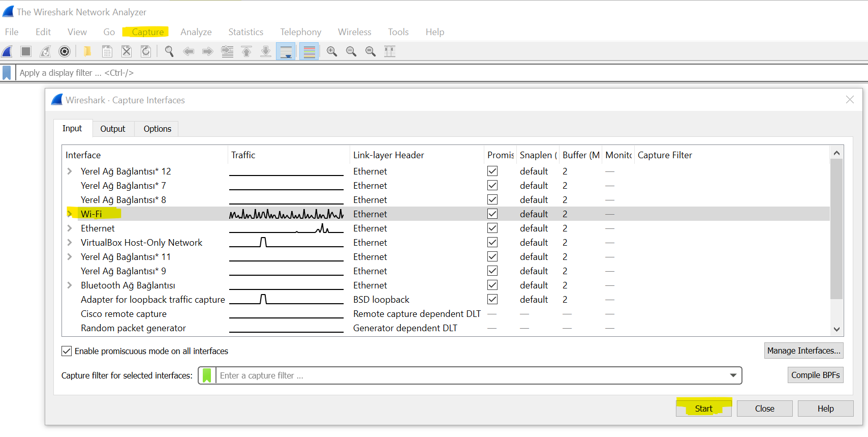Select the Input tab
The image size is (868, 437).
(72, 128)
